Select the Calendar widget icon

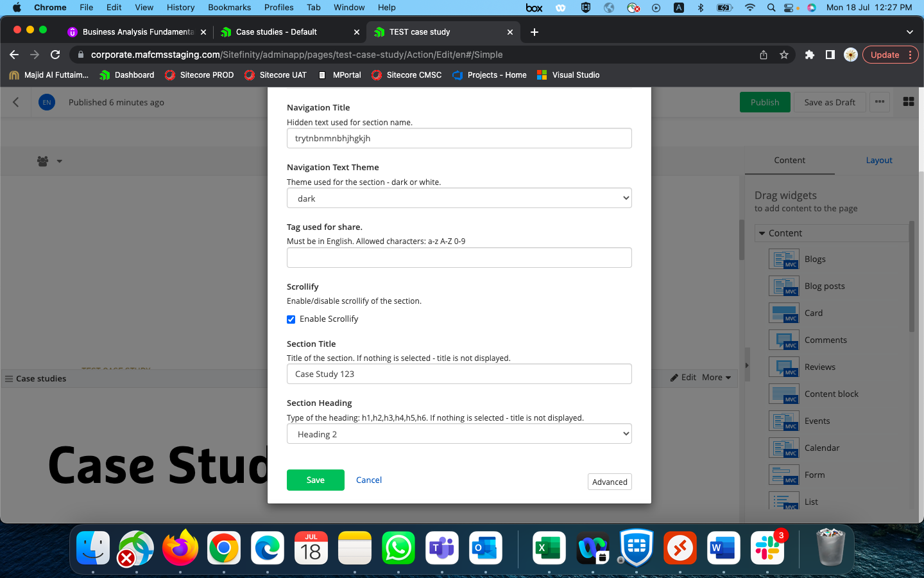pyautogui.click(x=783, y=448)
